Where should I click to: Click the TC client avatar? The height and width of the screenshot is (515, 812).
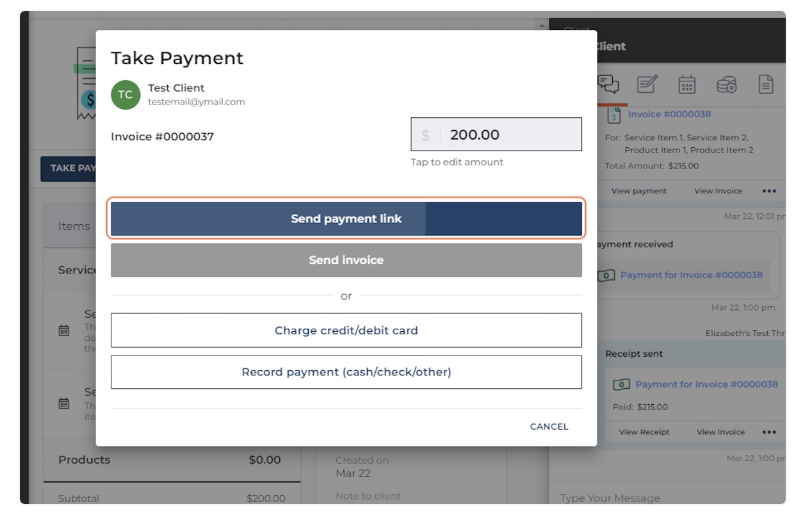coord(126,95)
